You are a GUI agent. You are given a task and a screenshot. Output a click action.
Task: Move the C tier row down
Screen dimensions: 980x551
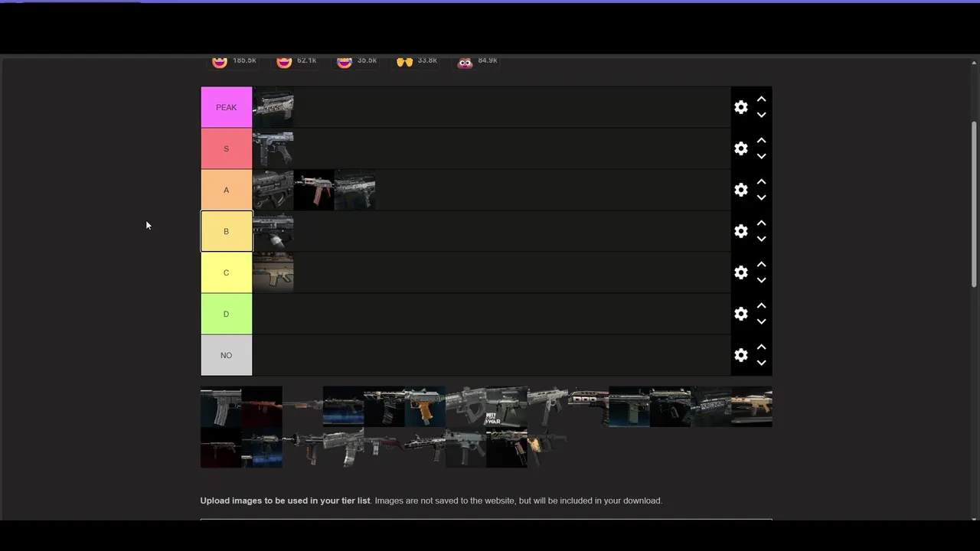(x=761, y=280)
